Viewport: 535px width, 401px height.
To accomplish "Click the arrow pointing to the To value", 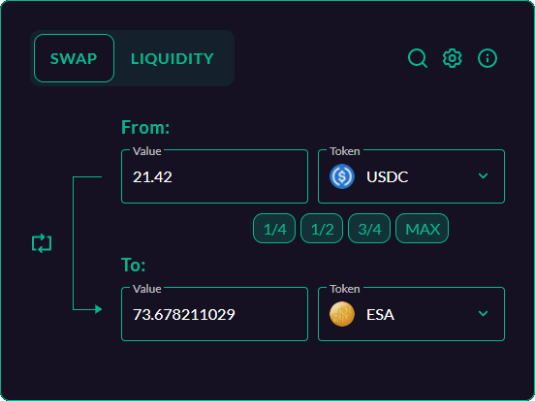I will (98, 309).
